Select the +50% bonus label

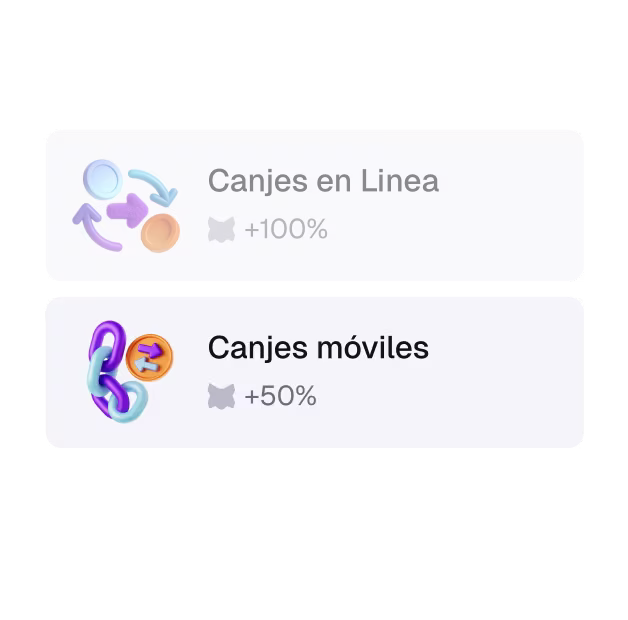click(281, 396)
